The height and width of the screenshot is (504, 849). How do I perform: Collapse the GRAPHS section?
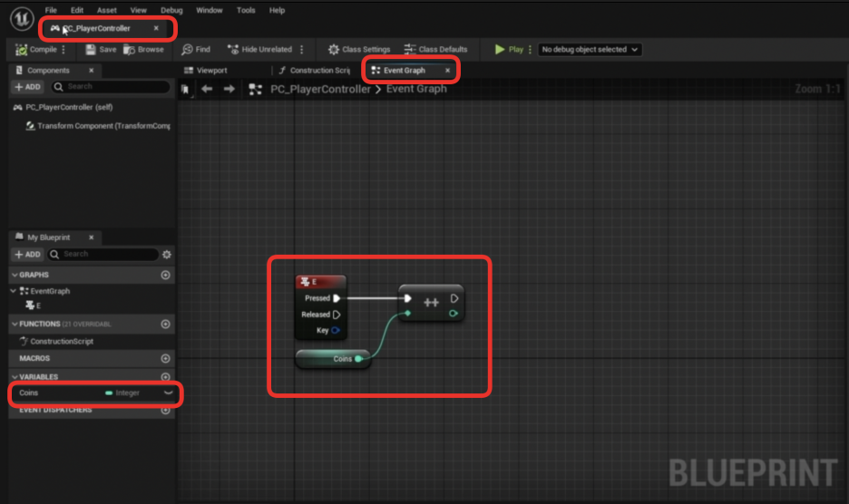click(x=15, y=275)
